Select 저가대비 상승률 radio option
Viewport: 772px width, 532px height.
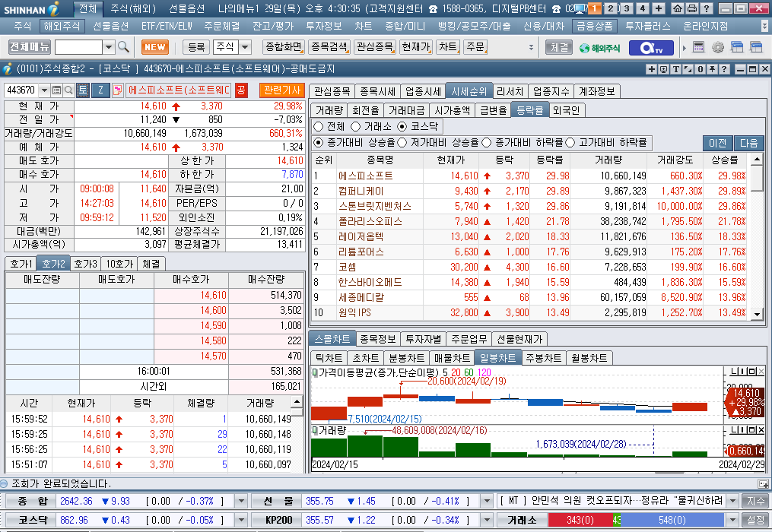click(x=402, y=143)
